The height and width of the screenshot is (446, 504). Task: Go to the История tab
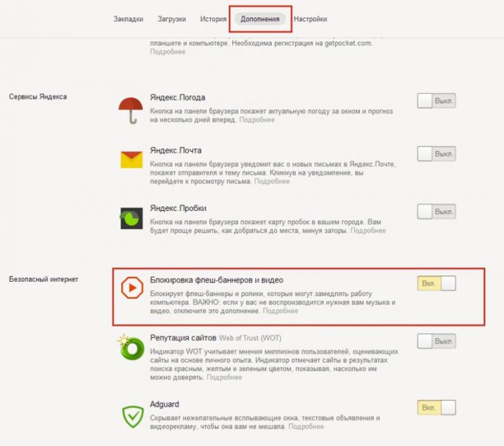click(213, 19)
